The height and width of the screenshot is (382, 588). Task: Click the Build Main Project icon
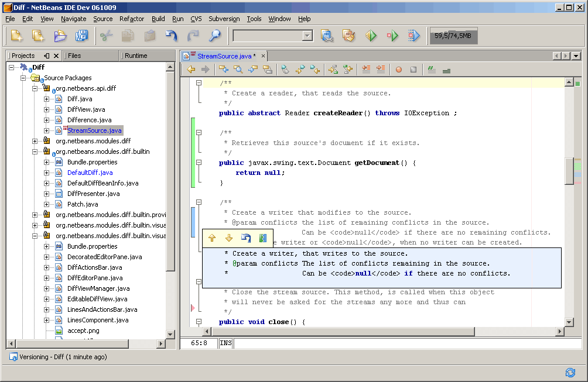click(x=327, y=36)
